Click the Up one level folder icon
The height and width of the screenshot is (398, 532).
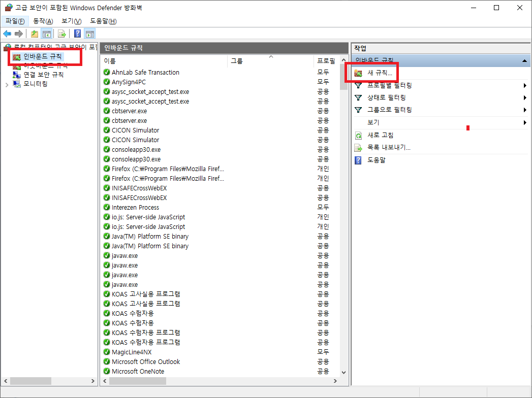click(35, 34)
